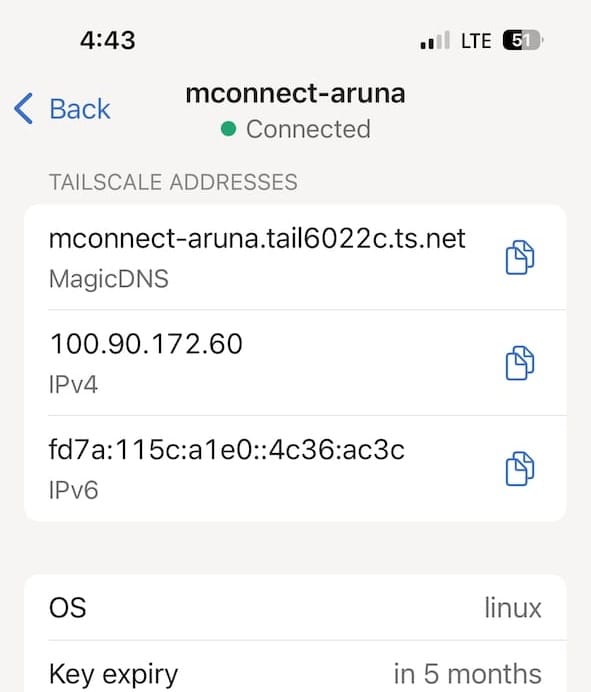The height and width of the screenshot is (692, 591).
Task: Tap the IPv4 label
Action: click(x=73, y=384)
